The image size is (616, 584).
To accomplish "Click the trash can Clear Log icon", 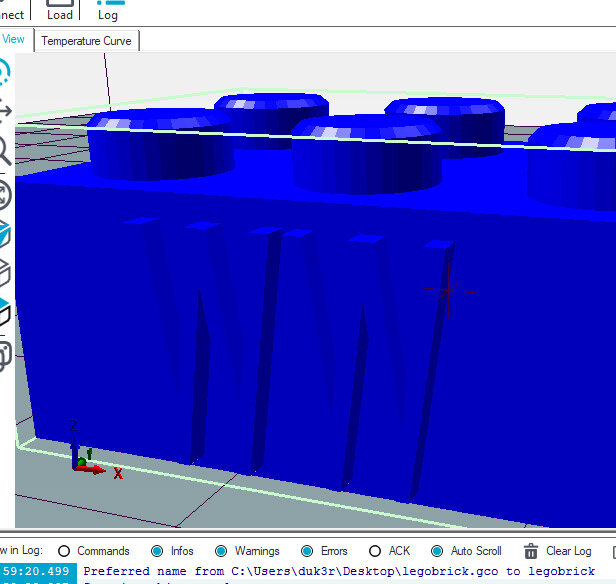I will click(x=531, y=551).
